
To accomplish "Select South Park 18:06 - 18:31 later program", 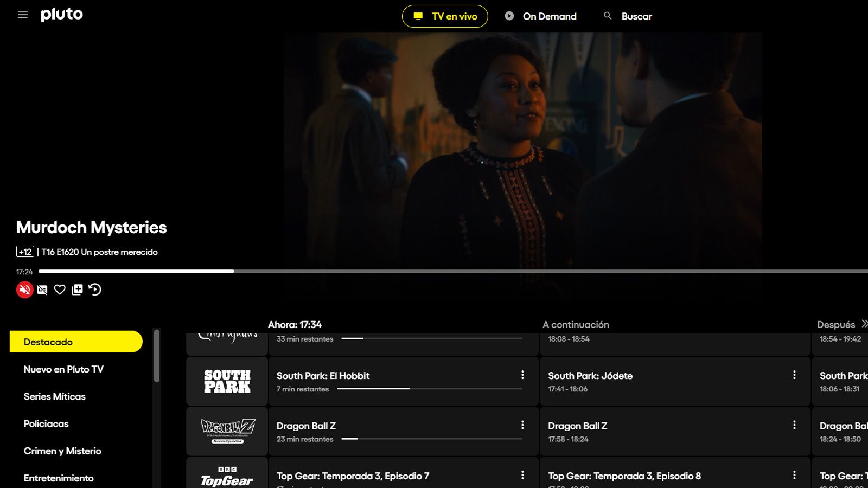I will 840,381.
